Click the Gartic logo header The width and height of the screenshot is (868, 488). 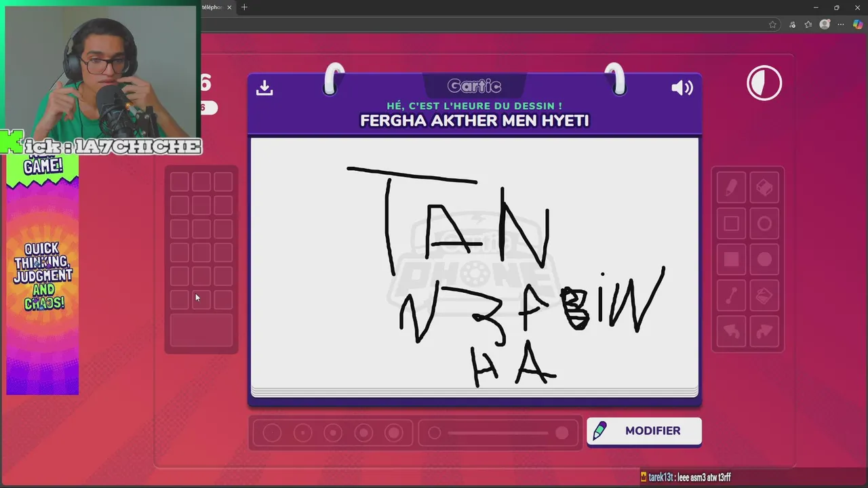pyautogui.click(x=475, y=86)
